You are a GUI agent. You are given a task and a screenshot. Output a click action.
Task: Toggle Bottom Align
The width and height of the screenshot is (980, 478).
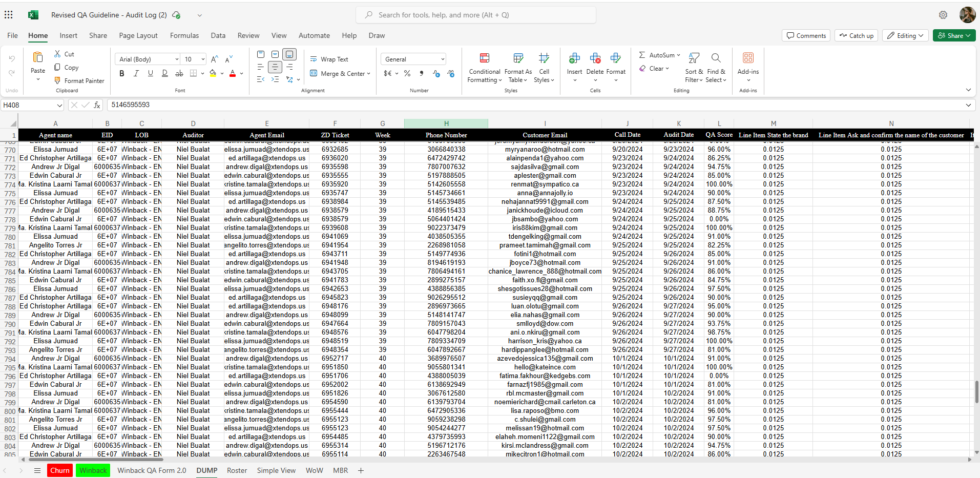click(289, 54)
